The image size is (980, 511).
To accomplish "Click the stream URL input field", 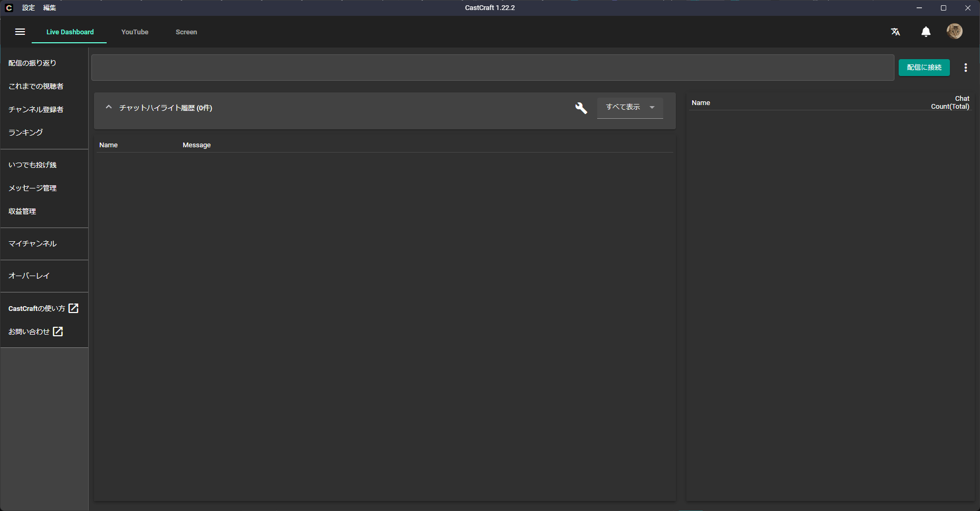I will point(492,68).
